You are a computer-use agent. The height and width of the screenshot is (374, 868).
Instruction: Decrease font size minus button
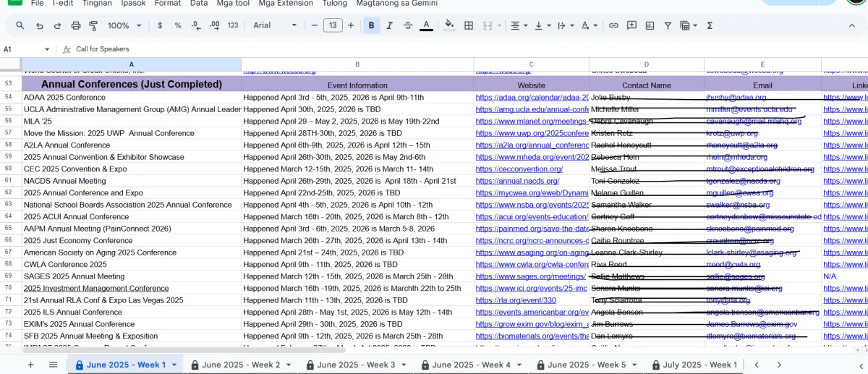tap(315, 25)
